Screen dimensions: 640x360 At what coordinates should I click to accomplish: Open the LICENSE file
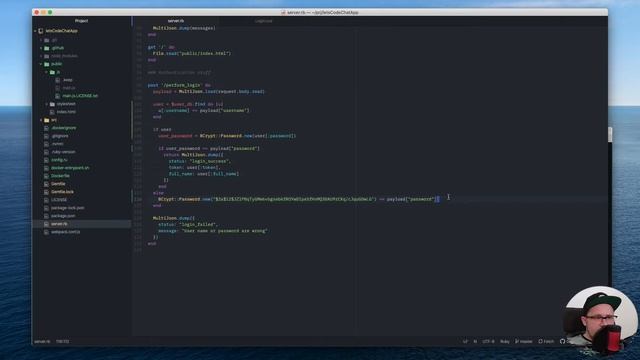click(x=59, y=200)
